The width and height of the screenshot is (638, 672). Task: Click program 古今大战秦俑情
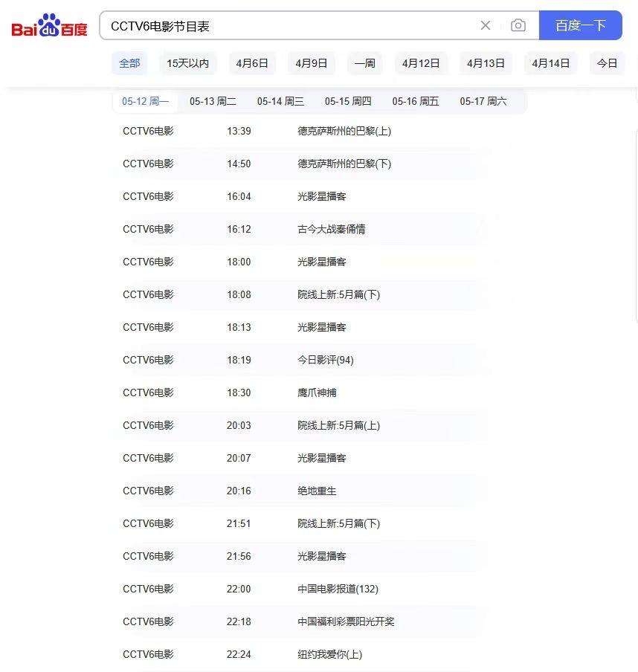coord(332,229)
